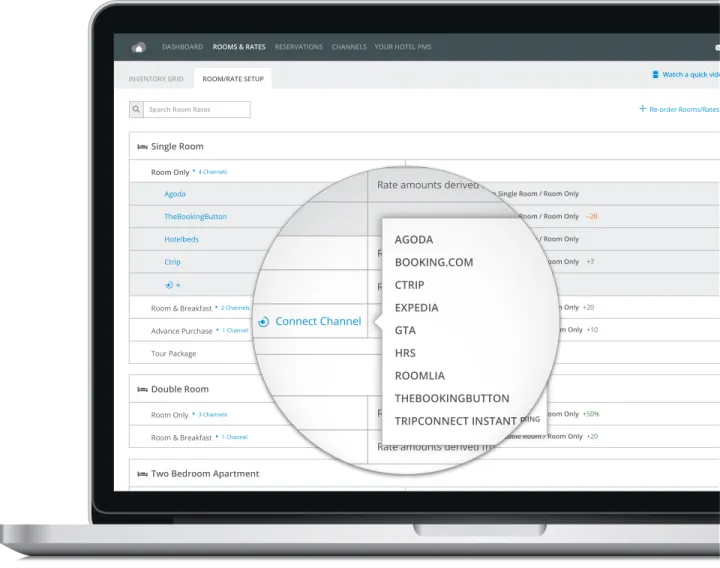Click the Double Room bed icon
Image resolution: width=720 pixels, height=568 pixels.
142,389
